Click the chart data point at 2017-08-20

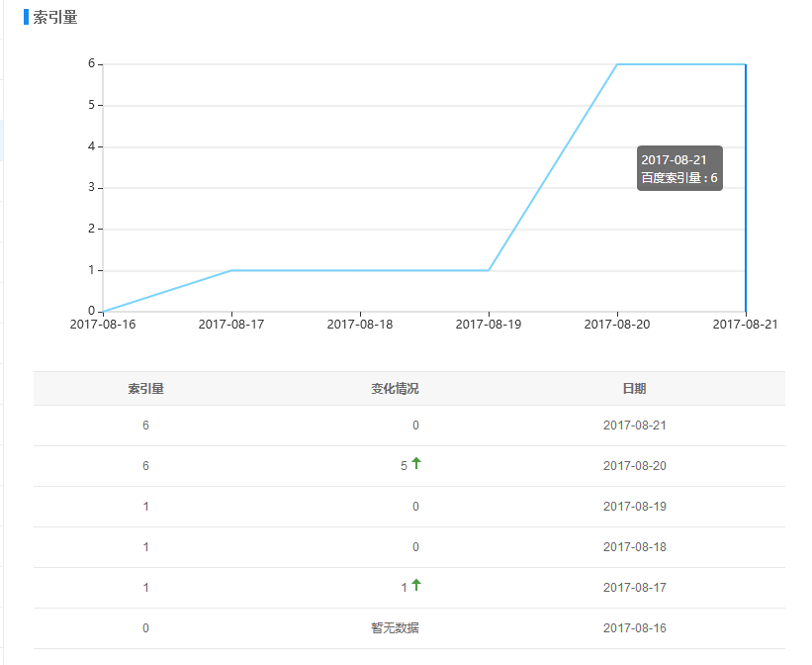click(617, 64)
